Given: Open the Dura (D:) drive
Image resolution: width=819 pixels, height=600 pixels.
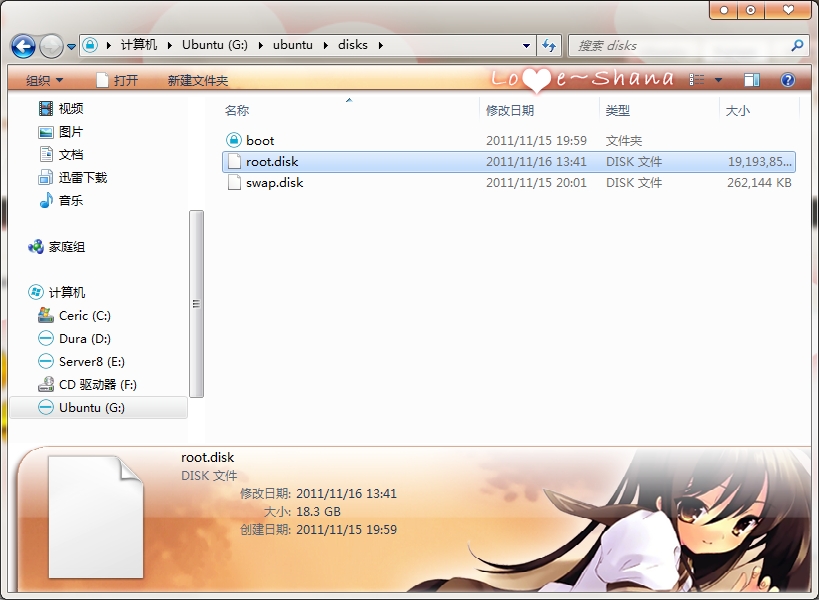Looking at the screenshot, I should (x=85, y=338).
